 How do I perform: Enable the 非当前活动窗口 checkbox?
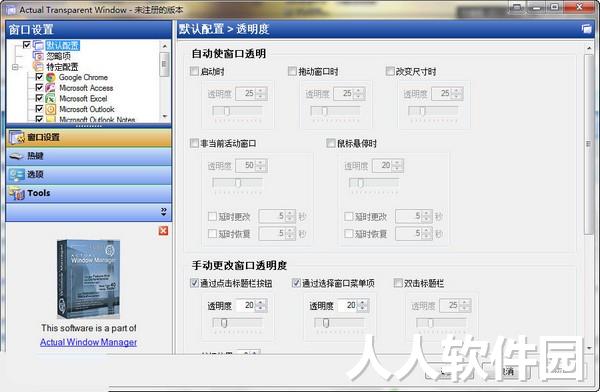[x=194, y=144]
